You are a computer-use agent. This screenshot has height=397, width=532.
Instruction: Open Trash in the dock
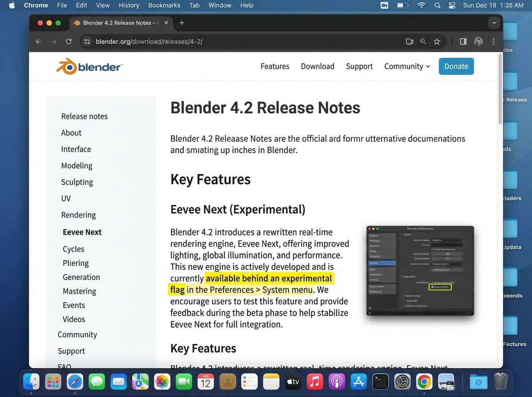click(x=500, y=381)
